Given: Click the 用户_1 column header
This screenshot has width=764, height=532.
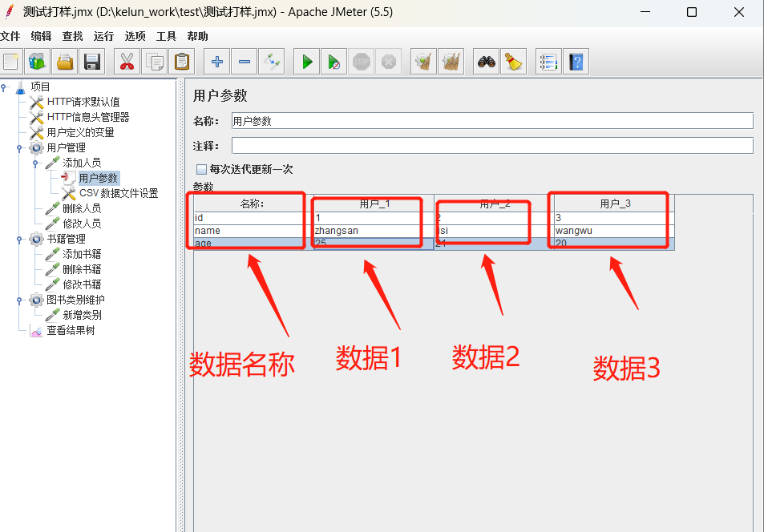Looking at the screenshot, I should [374, 204].
